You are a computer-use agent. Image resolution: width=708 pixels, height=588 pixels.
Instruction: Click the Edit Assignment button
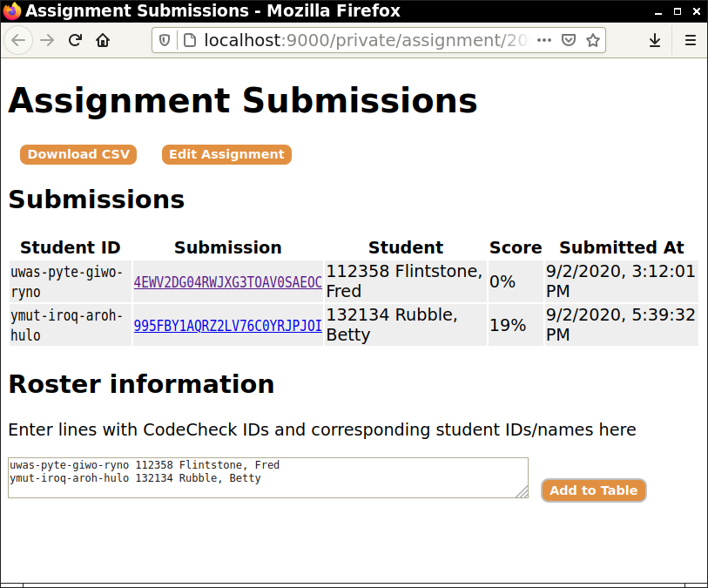226,154
